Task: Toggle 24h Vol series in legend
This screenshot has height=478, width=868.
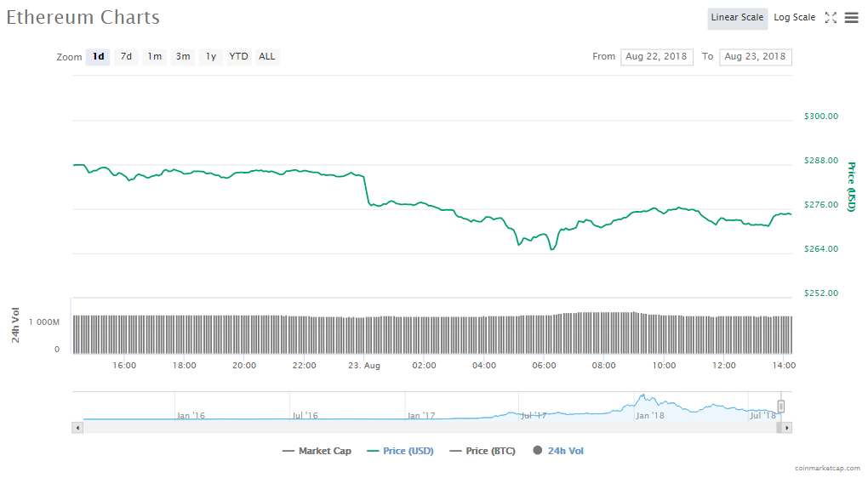Action: [558, 451]
